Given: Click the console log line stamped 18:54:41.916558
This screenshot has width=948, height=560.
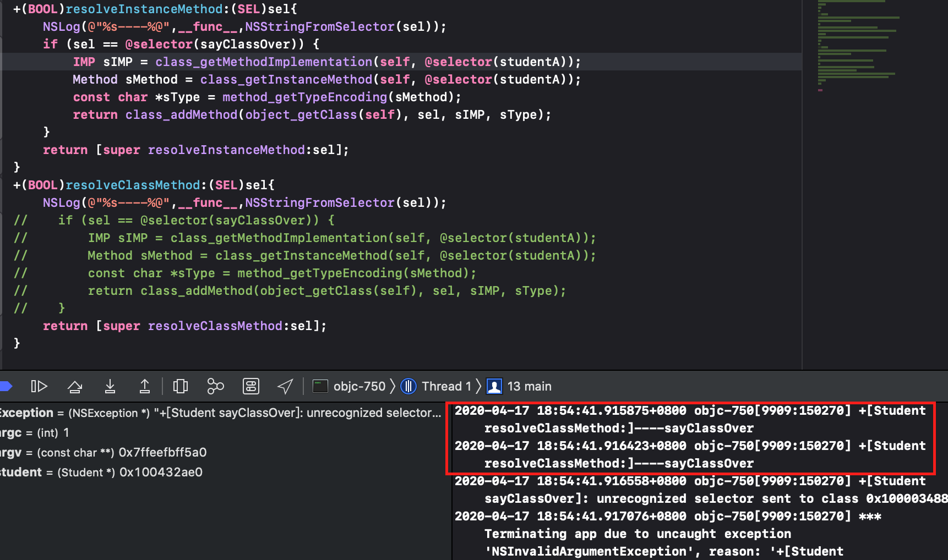Looking at the screenshot, I should (701, 490).
